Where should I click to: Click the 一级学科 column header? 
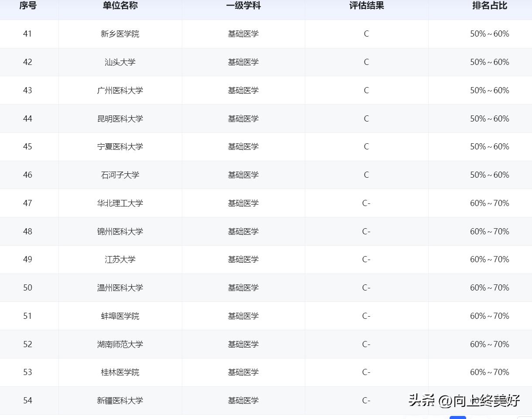[243, 6]
